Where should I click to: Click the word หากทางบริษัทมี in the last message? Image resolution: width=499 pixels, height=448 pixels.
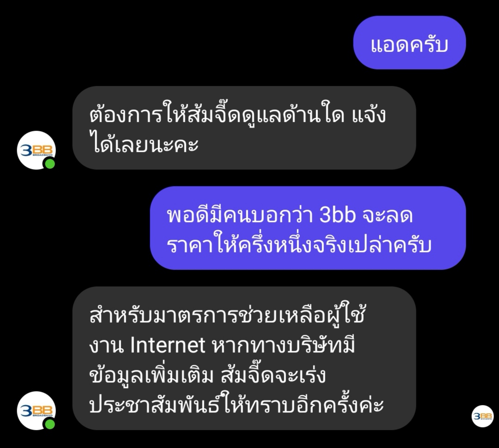tap(283, 345)
